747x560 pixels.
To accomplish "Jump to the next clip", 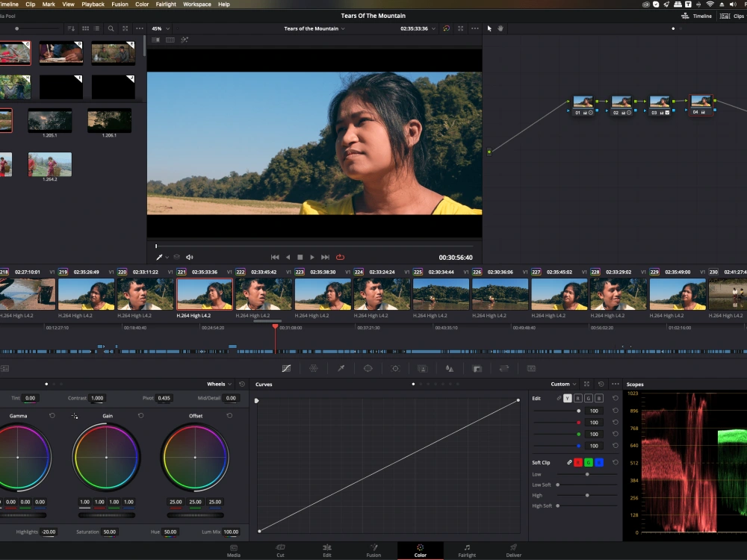I will pyautogui.click(x=325, y=257).
